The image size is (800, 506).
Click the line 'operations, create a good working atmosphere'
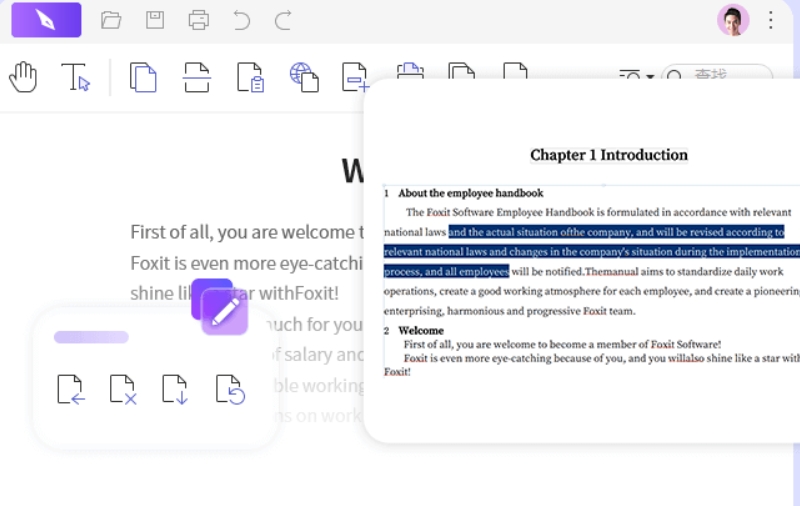pyautogui.click(x=592, y=291)
